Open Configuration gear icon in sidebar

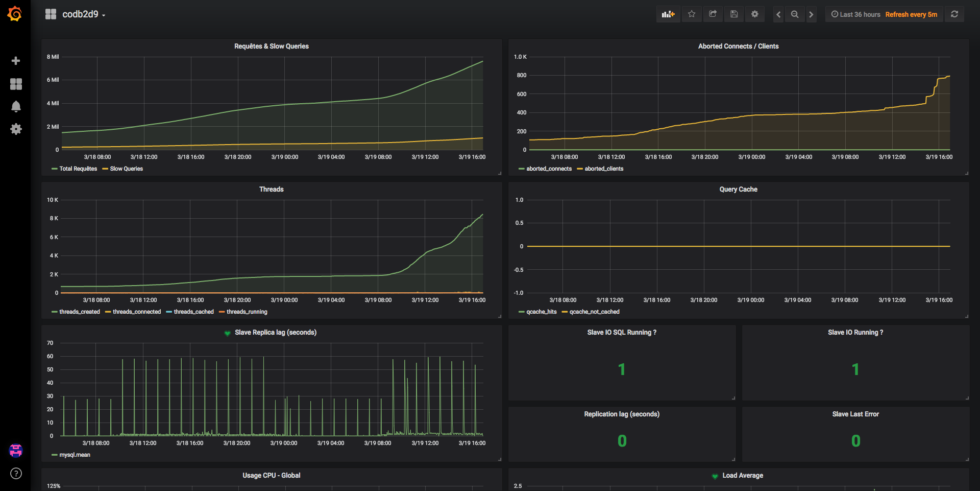[16, 129]
